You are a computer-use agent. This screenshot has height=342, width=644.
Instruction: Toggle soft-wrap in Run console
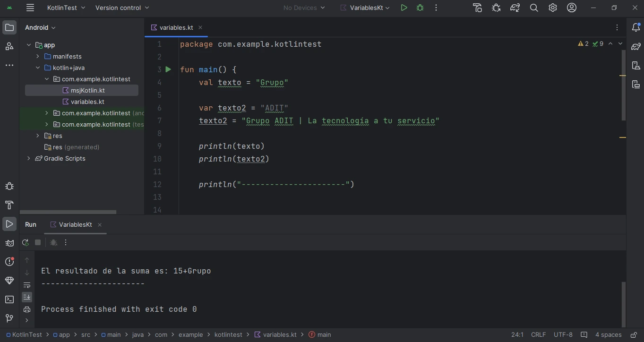[27, 285]
